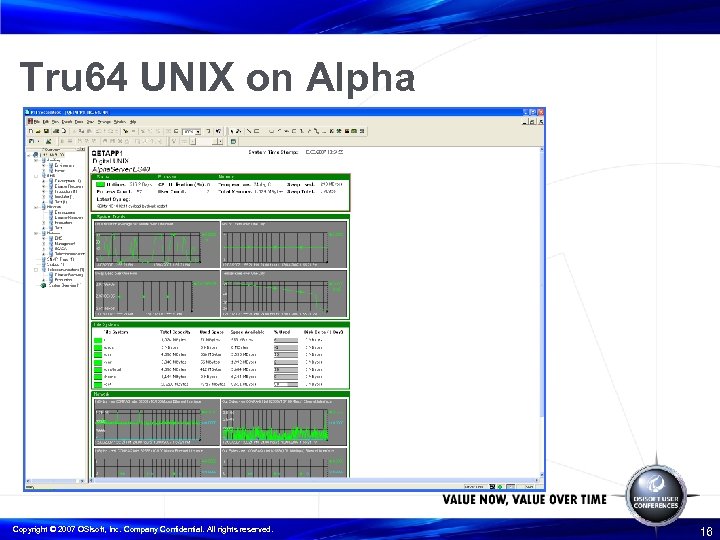Click the QETAPP1 server name heading
This screenshot has width=720, height=540.
107,153
